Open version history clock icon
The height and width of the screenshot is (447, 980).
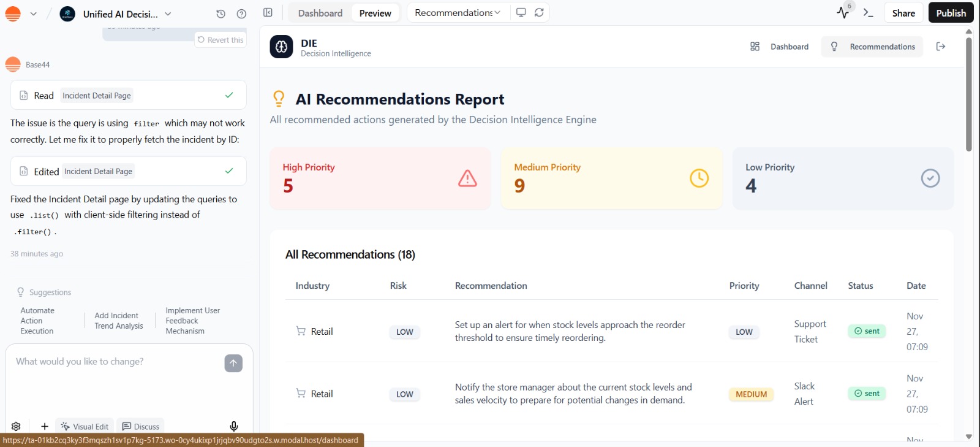pos(221,13)
